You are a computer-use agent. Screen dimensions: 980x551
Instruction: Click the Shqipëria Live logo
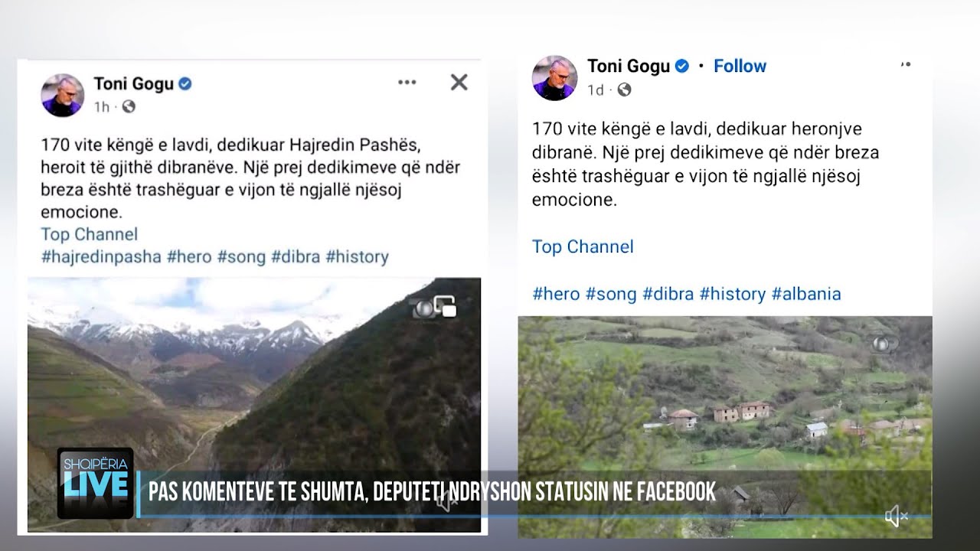(x=95, y=483)
